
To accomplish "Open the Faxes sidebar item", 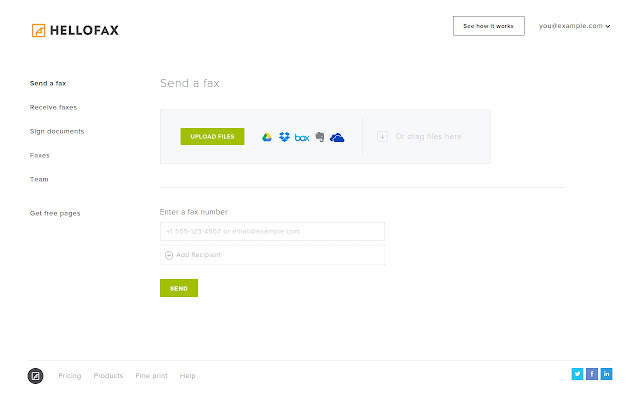I will click(40, 156).
